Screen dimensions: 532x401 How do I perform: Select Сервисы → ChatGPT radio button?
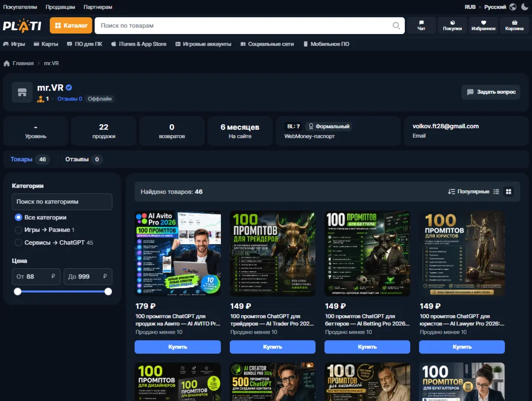click(18, 243)
